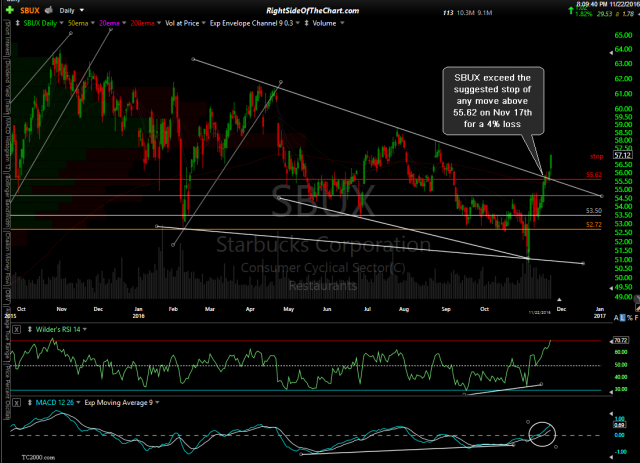Viewport: 640px width, 463px height.
Task: Click the pencil drawing tool icon at right edge
Action: pyautogui.click(x=637, y=307)
